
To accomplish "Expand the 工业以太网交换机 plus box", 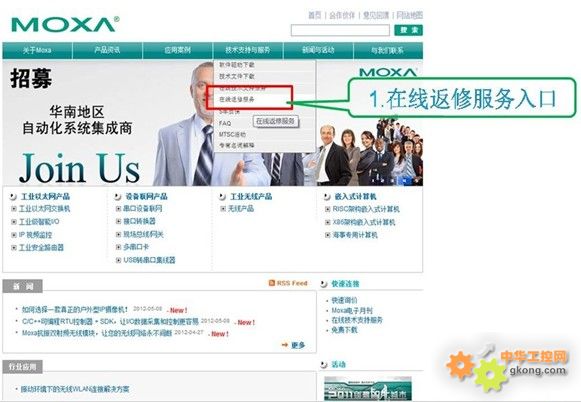I will pos(14,209).
